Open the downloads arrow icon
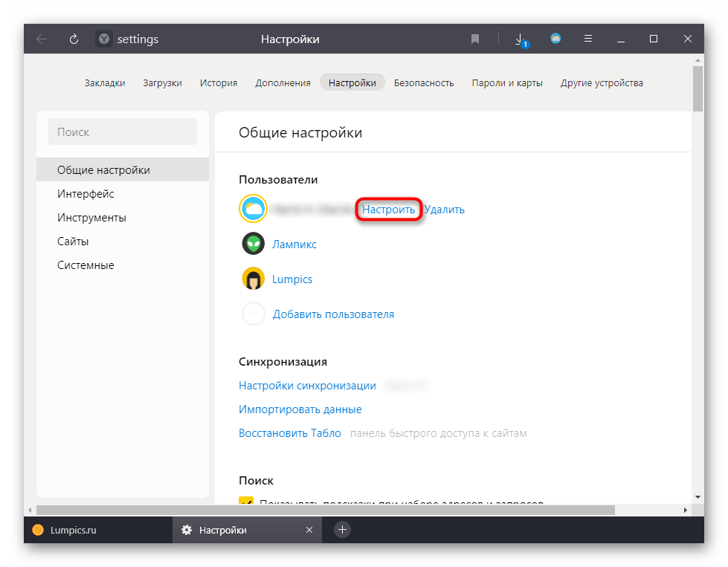728x567 pixels. (x=521, y=39)
